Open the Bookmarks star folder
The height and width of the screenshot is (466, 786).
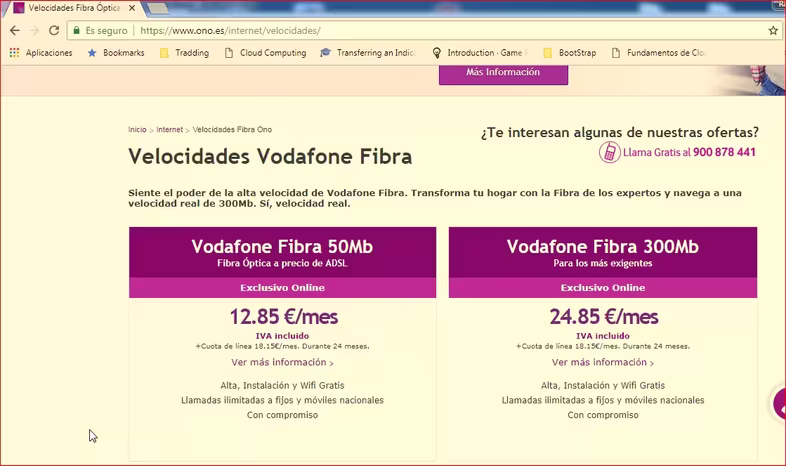click(x=116, y=53)
